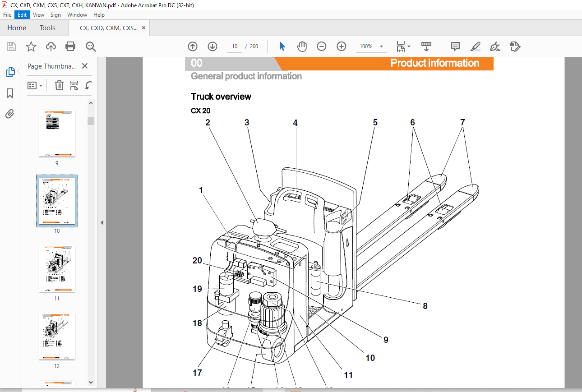582x392 pixels.
Task: Click the extract pages icon
Action: (x=74, y=85)
